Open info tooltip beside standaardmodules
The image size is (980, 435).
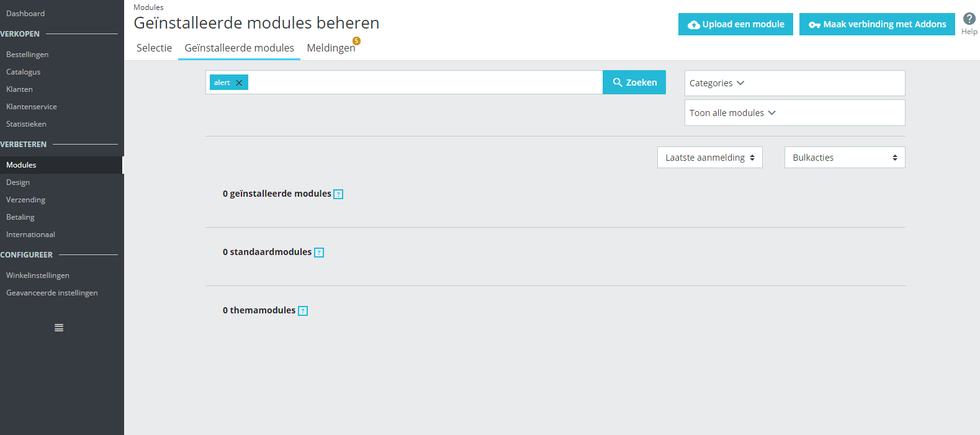pyautogui.click(x=319, y=253)
